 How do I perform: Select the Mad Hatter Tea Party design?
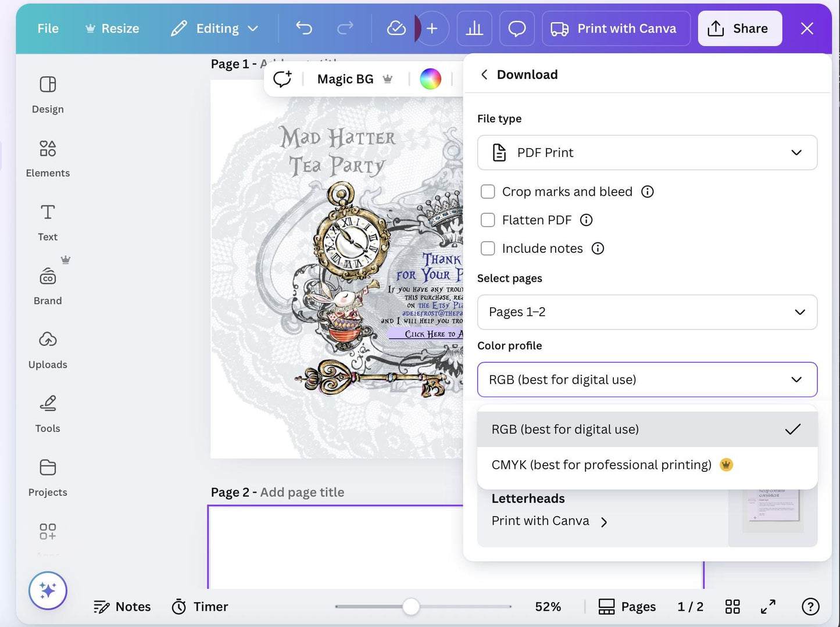click(337, 269)
